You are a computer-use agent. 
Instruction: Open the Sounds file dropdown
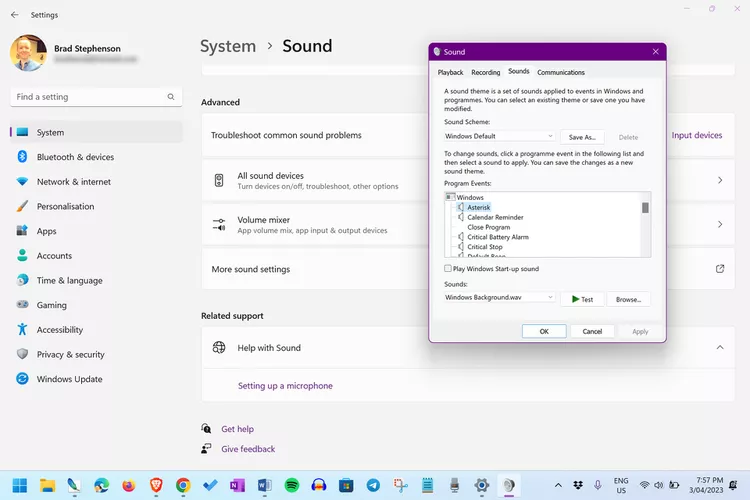[x=499, y=298]
